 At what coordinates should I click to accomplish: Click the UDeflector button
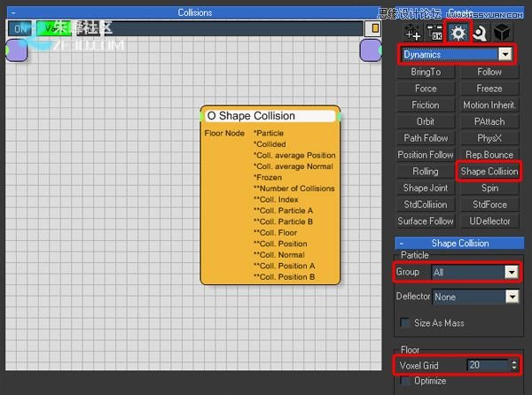pos(489,221)
